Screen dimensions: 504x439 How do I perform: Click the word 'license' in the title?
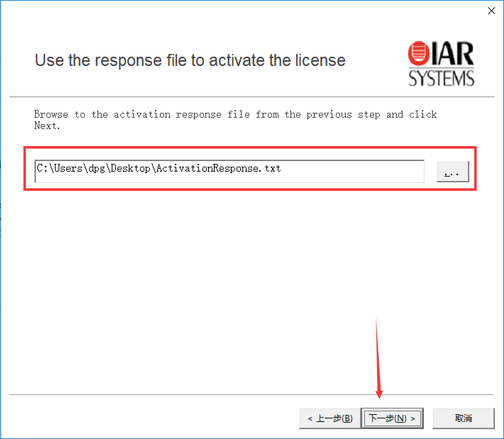pos(321,60)
